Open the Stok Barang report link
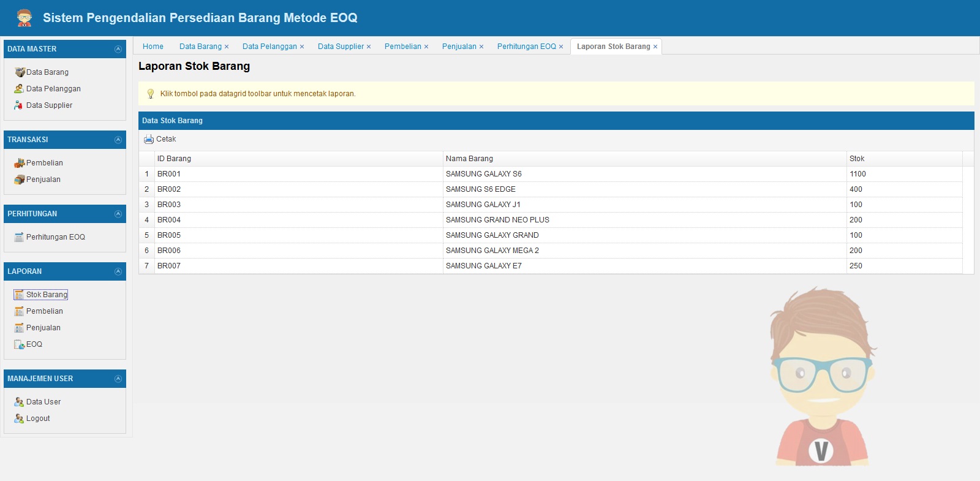The width and height of the screenshot is (980, 481). 47,295
